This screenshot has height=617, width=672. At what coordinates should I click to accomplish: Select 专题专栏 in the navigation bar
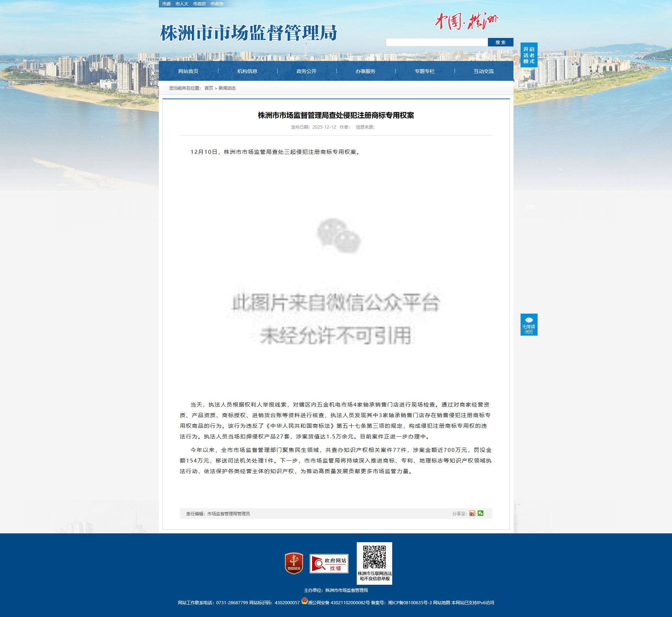pyautogui.click(x=424, y=71)
